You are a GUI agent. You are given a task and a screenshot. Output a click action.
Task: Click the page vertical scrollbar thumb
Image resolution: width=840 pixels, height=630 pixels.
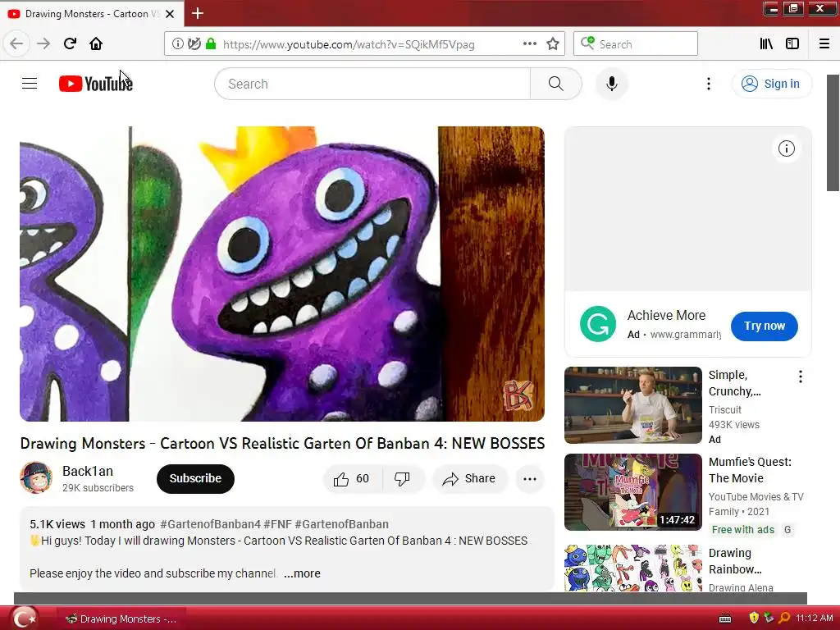(x=833, y=133)
